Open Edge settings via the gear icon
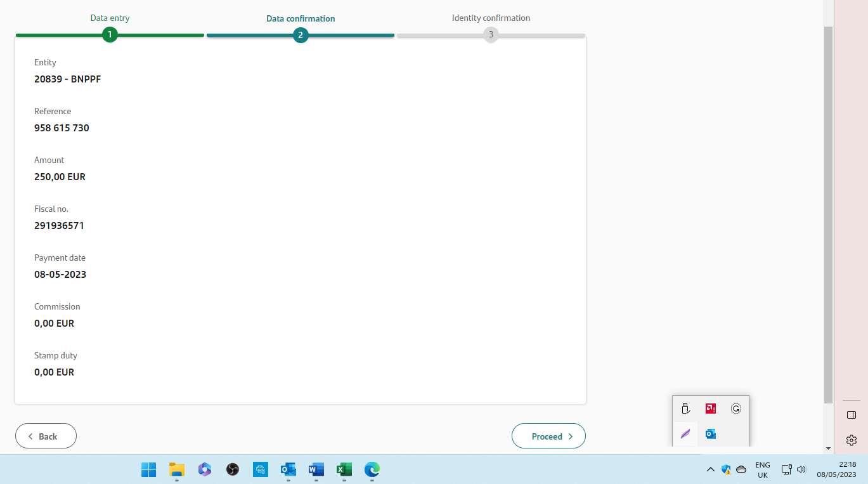Image resolution: width=868 pixels, height=484 pixels. coord(851,440)
